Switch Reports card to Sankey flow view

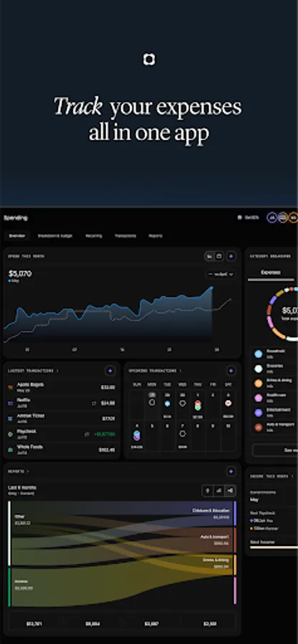(230, 490)
